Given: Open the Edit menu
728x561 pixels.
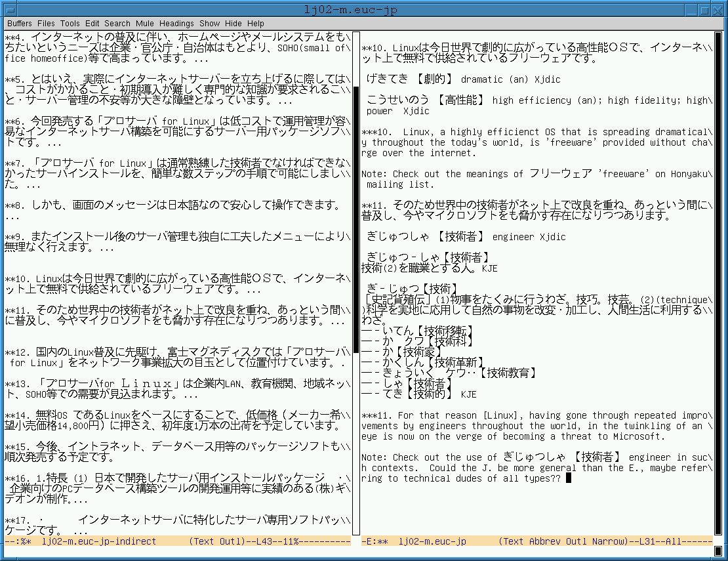Looking at the screenshot, I should pos(92,23).
